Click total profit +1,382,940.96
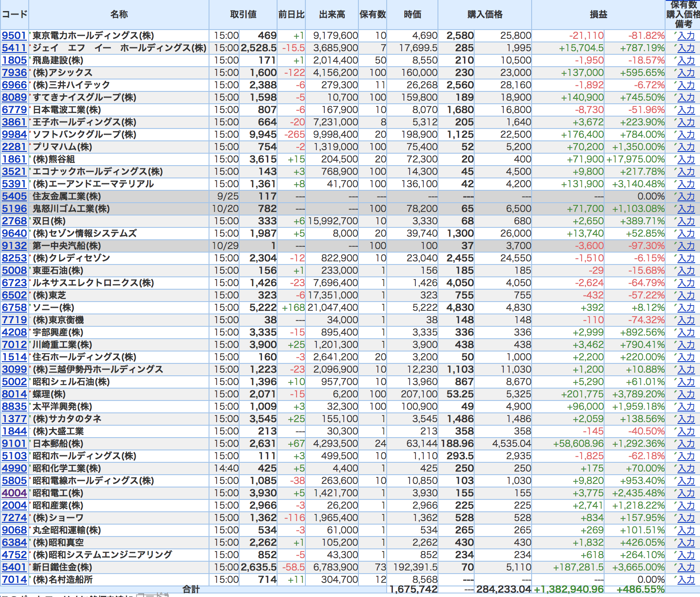The image size is (700, 597). [569, 589]
